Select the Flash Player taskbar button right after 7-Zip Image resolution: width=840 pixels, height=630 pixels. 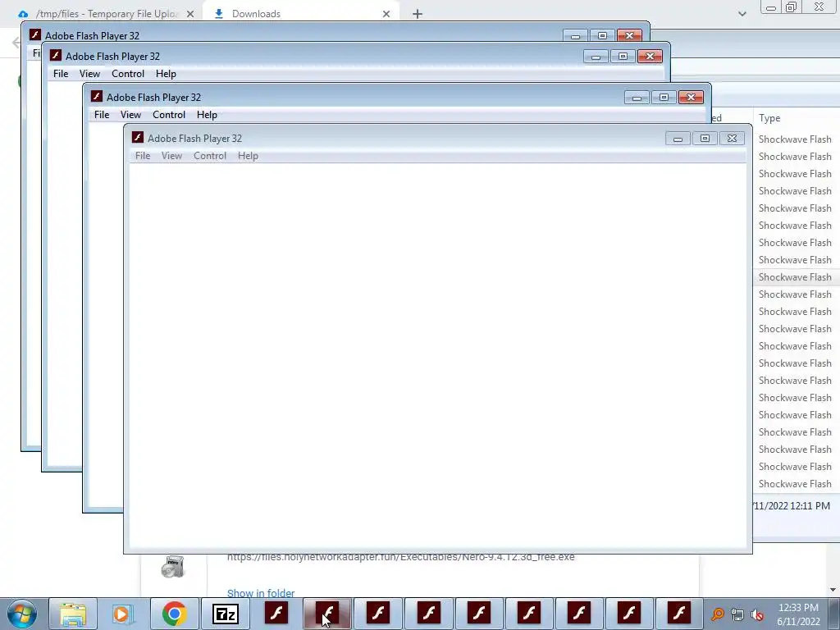[276, 614]
